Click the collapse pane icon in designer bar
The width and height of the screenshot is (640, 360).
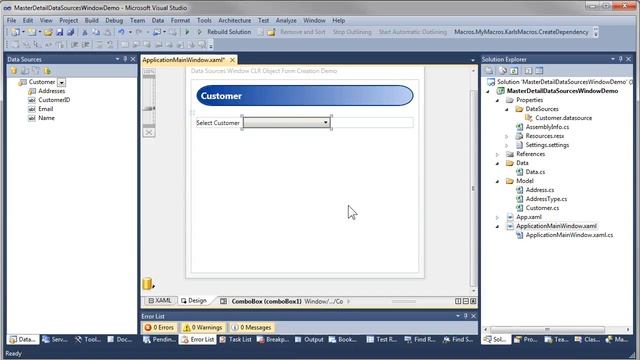473,301
